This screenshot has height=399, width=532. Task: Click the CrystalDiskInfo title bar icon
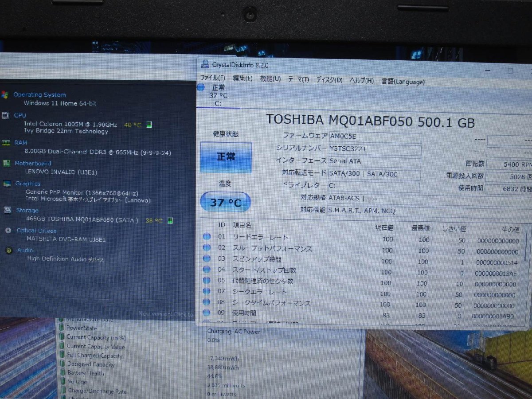click(204, 64)
